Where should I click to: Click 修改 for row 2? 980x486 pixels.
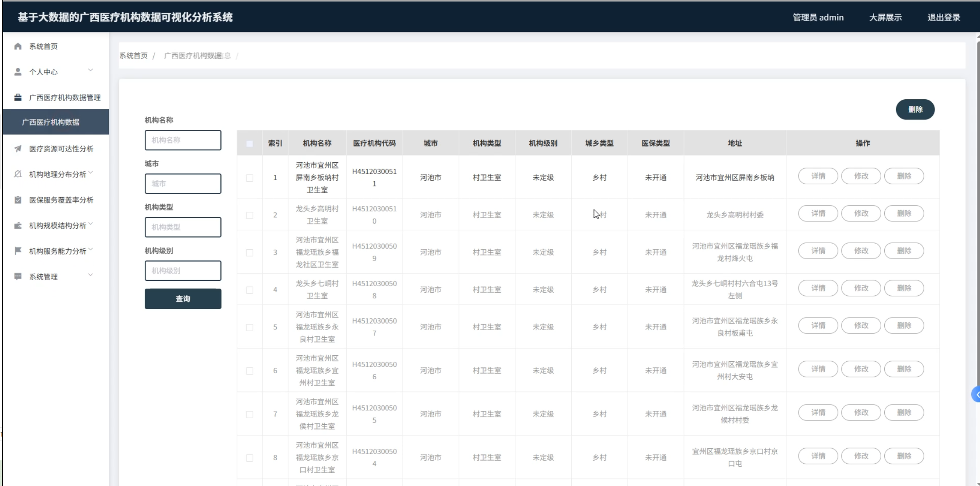click(x=861, y=213)
